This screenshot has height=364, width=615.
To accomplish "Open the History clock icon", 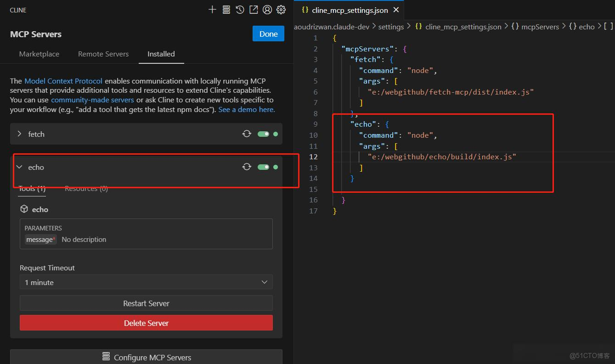I will tap(240, 10).
